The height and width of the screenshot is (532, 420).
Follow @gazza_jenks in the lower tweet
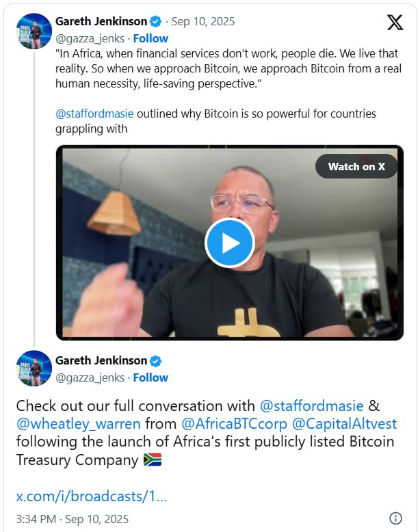[150, 377]
